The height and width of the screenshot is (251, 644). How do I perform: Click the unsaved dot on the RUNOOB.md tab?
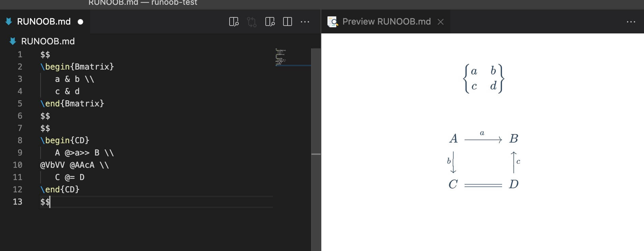[80, 22]
